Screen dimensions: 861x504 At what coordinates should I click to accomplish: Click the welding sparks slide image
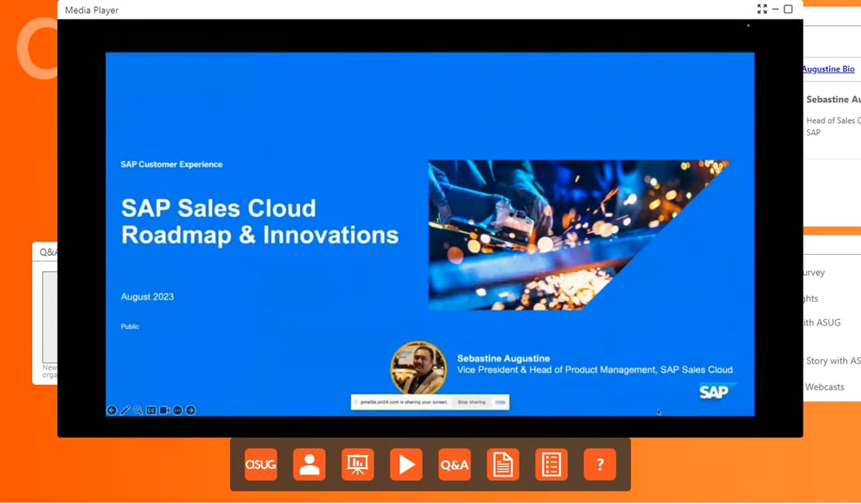coord(578,235)
